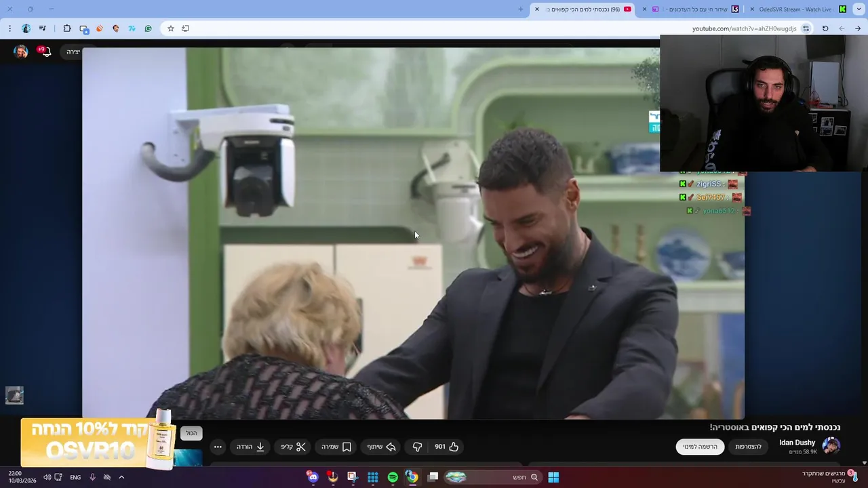Select the 'הכול' filter chip
Image resolution: width=868 pixels, height=488 pixels.
[x=191, y=433]
